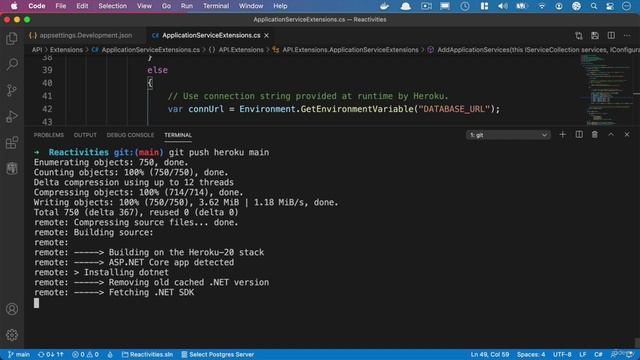The image size is (640, 360).
Task: Click Reactivities.sln in status bar
Action: click(x=147, y=354)
